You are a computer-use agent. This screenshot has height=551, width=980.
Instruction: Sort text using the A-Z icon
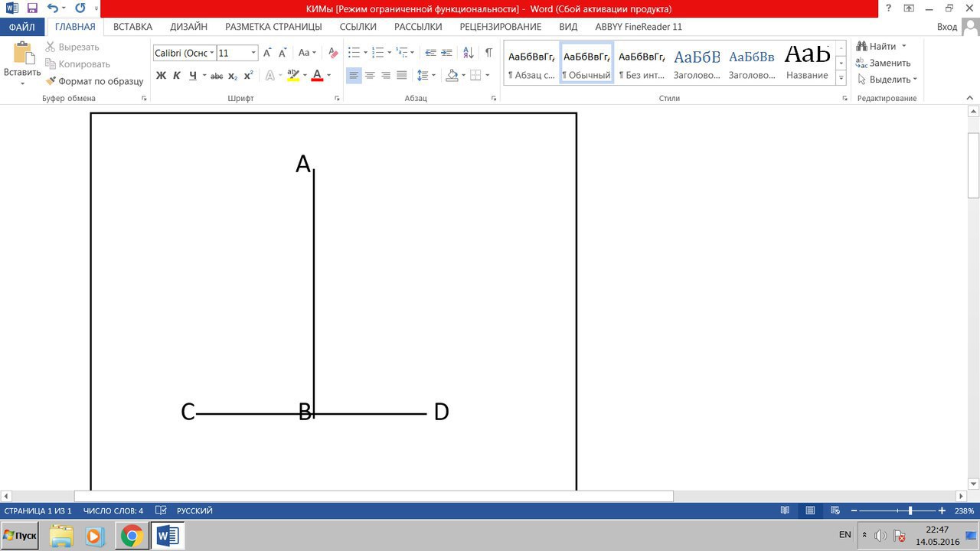(x=469, y=53)
